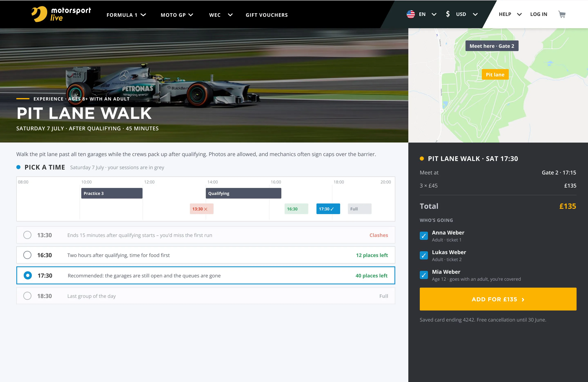Click the US flag language icon
Image resolution: width=588 pixels, height=382 pixels.
[411, 14]
